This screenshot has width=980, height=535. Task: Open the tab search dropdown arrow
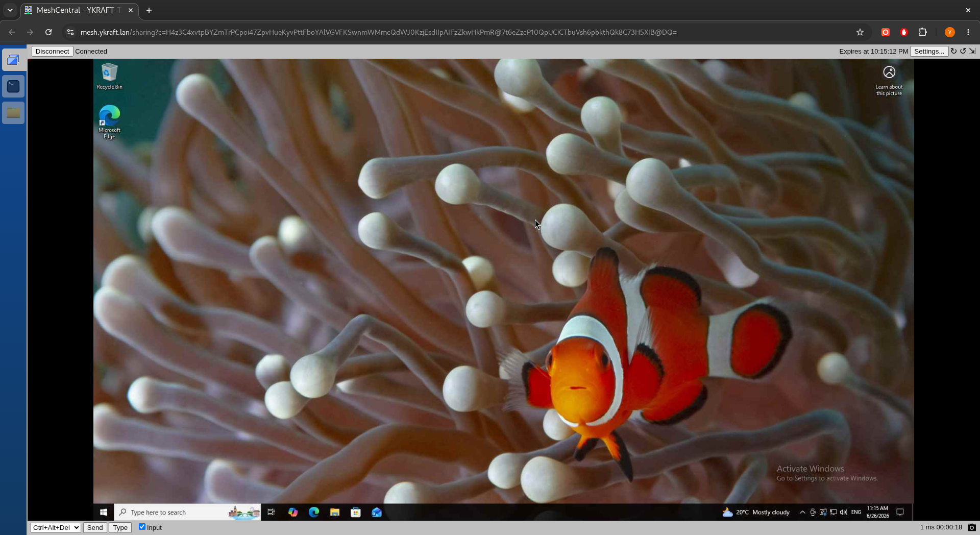click(10, 10)
